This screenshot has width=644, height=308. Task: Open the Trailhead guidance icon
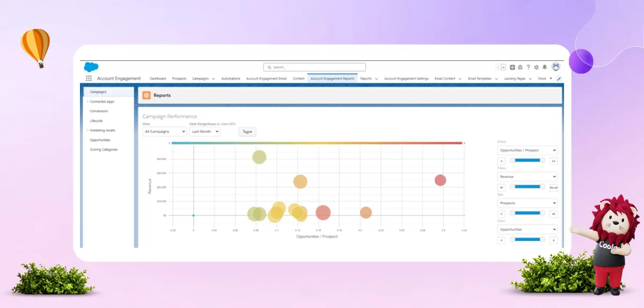[520, 67]
